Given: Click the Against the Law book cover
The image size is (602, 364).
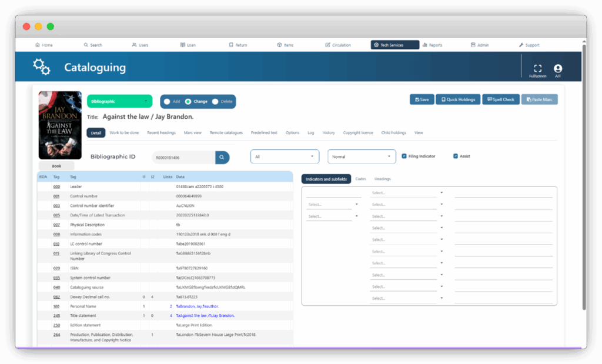Looking at the screenshot, I should tap(60, 125).
